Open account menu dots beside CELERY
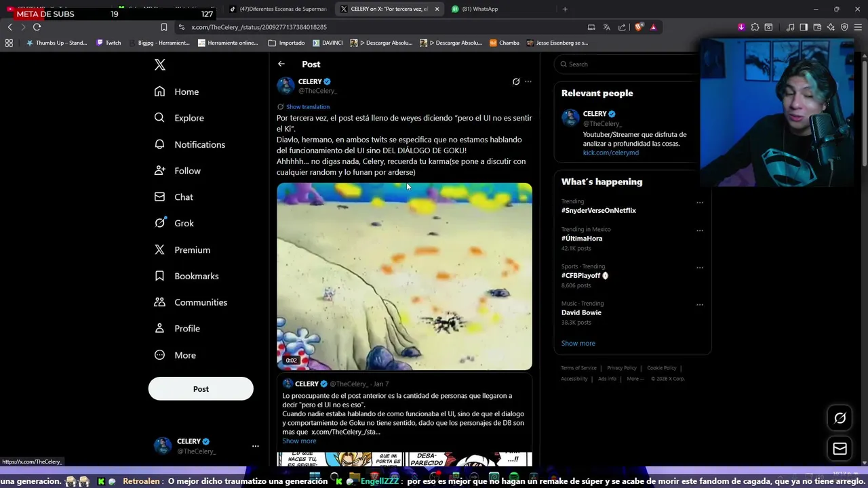Image resolution: width=868 pixels, height=488 pixels. [255, 446]
